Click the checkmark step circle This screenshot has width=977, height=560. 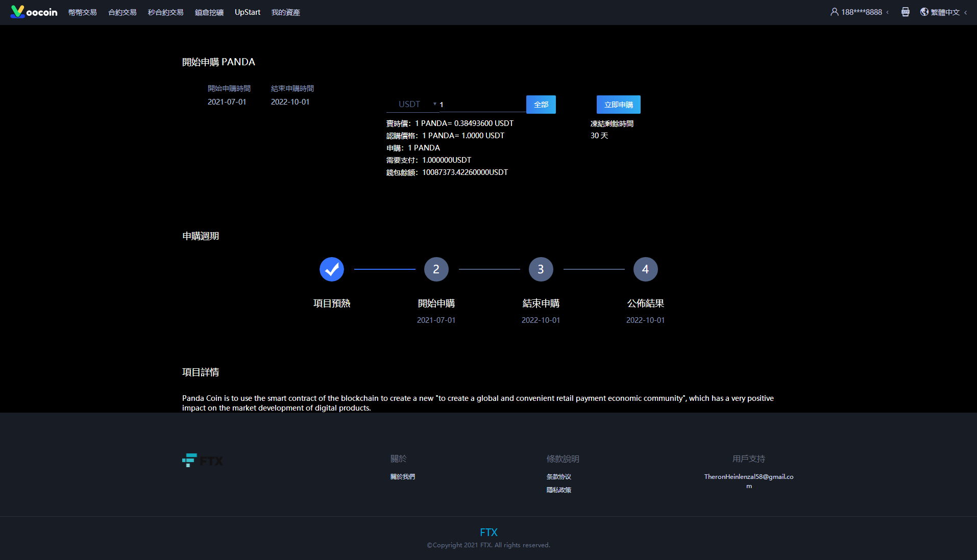click(331, 269)
